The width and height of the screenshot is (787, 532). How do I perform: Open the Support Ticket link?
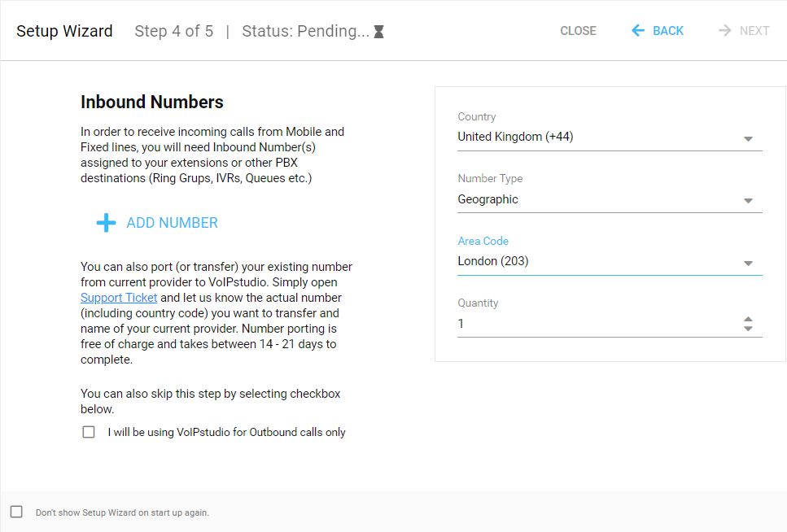(119, 298)
